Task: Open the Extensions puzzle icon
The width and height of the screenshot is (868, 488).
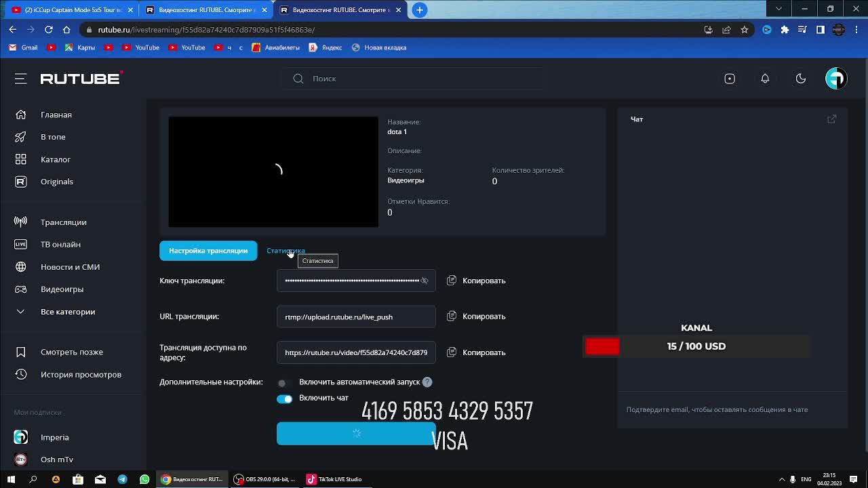Action: (x=785, y=30)
